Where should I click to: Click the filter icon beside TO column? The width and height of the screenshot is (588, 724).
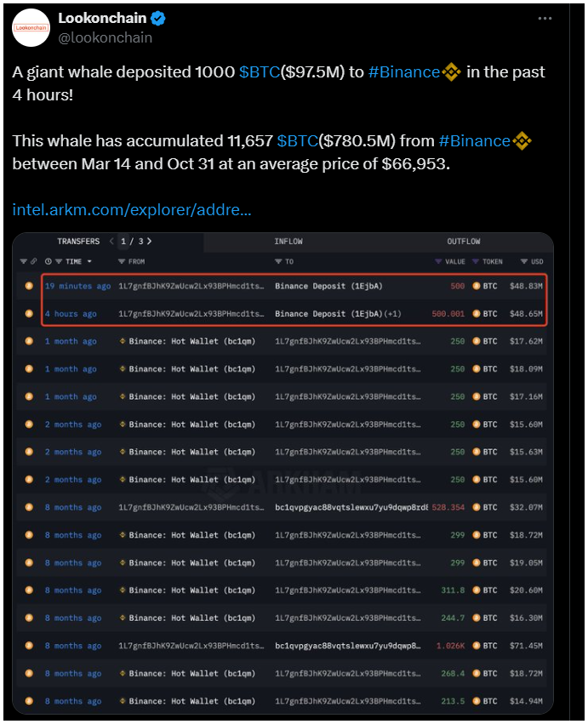(x=278, y=262)
